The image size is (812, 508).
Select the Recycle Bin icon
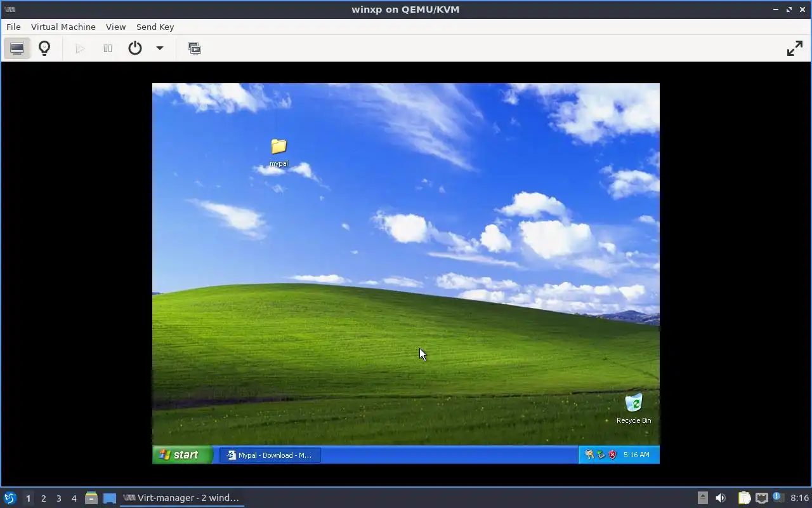click(634, 403)
